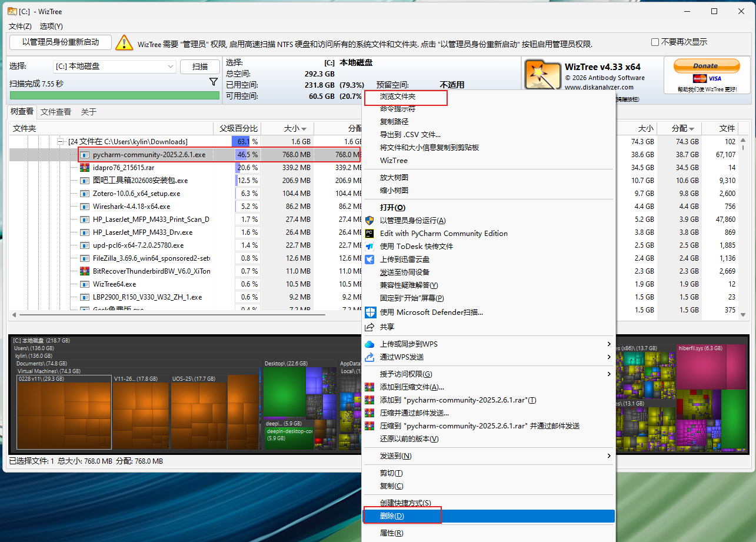Click the yellow warning triangle icon
756x542 pixels.
(124, 42)
